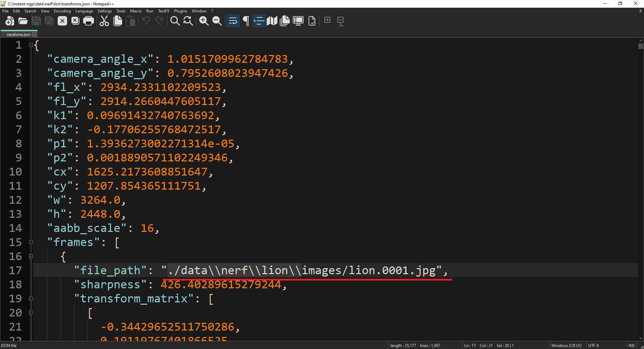644x349 pixels.
Task: Click the "aabb_scale" key text
Action: [x=87, y=228]
